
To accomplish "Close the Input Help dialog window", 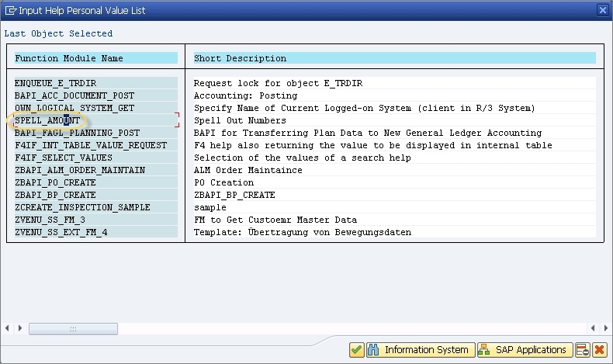I will click(603, 10).
